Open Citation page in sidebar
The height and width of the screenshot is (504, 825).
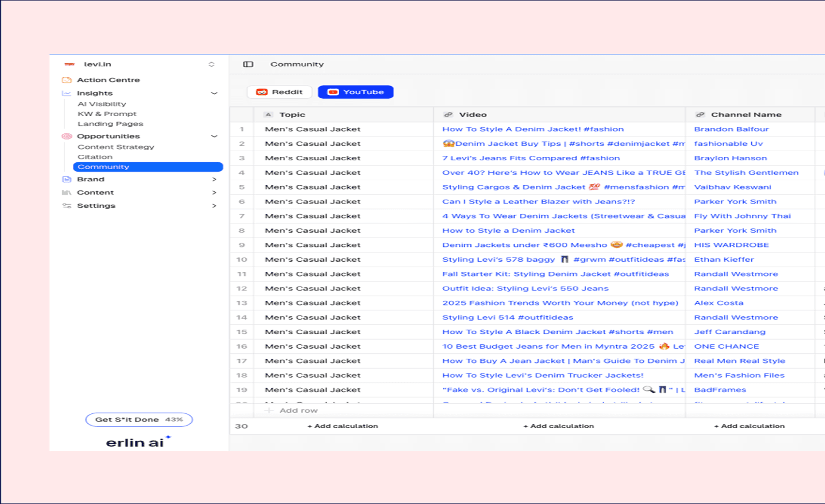95,157
